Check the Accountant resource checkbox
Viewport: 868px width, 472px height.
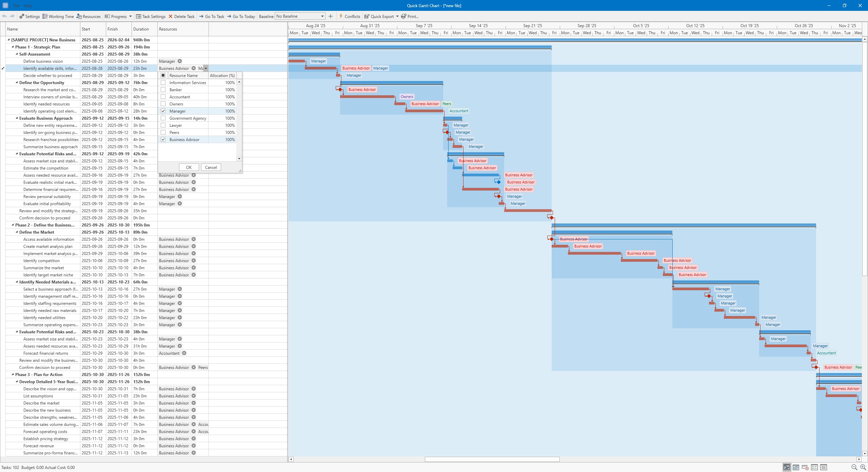pyautogui.click(x=163, y=97)
